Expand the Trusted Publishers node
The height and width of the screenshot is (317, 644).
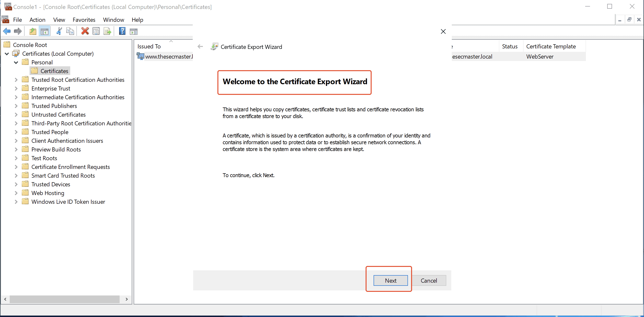pyautogui.click(x=16, y=106)
